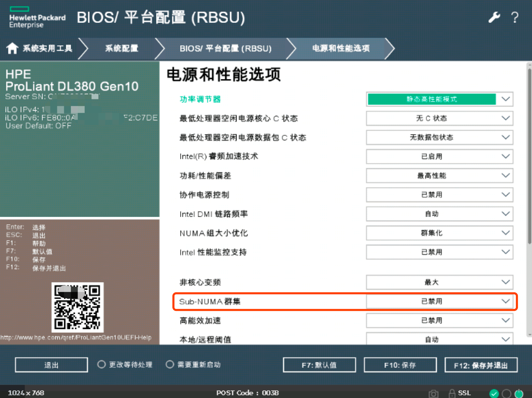The image size is (532, 398).
Task: Click the Intel DMI 链路频率 label
Action: [x=214, y=214]
